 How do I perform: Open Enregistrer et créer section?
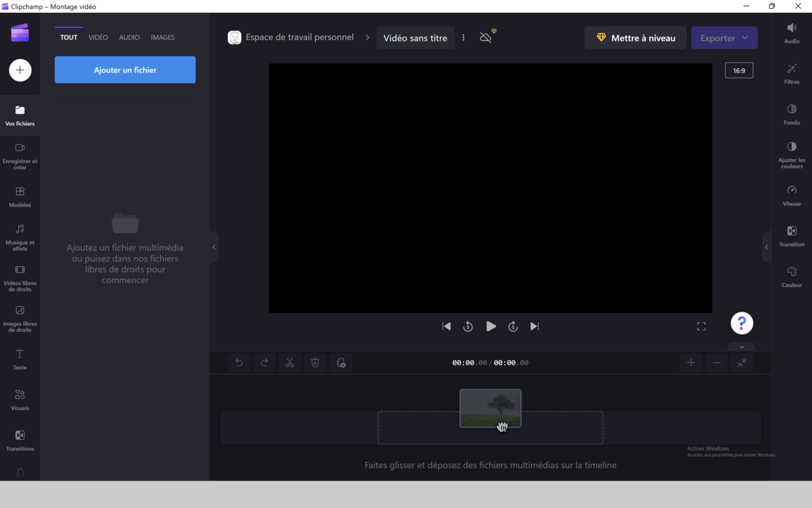pos(20,156)
